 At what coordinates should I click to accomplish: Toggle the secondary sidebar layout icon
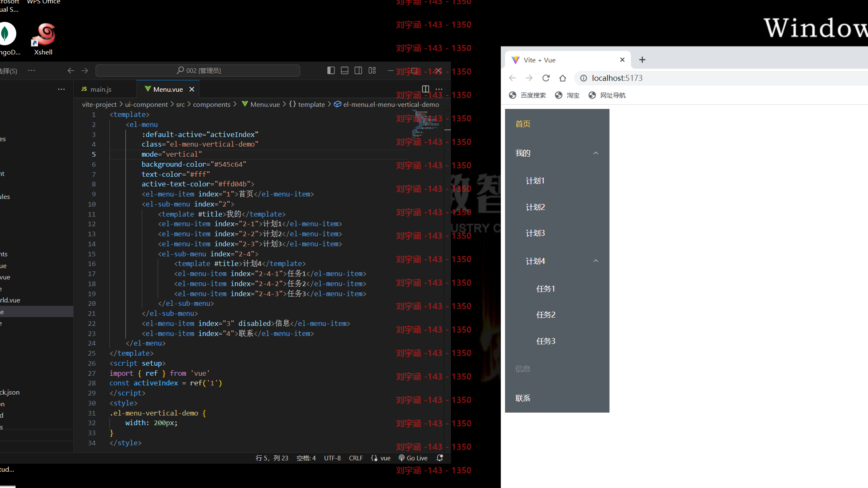(358, 70)
